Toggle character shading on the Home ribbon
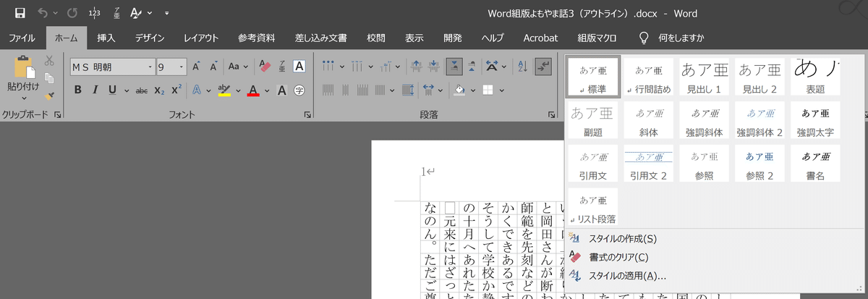Viewport: 868px width, 299px height. (x=282, y=90)
